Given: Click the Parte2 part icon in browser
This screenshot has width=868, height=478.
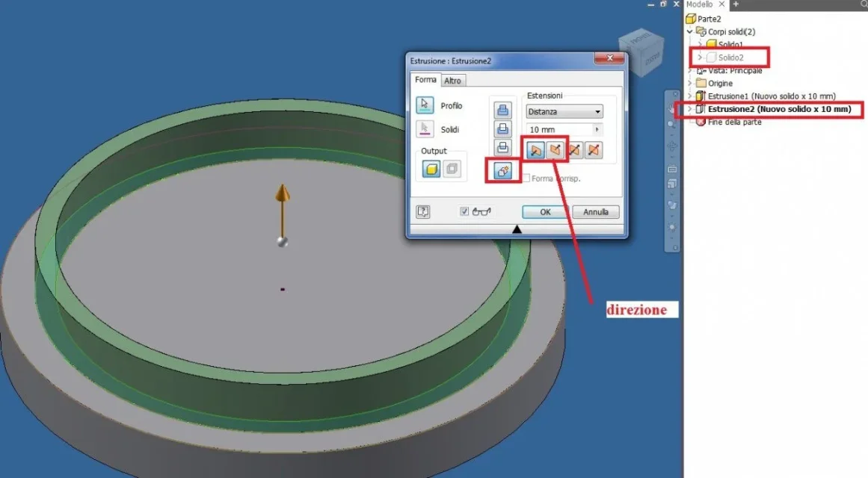Looking at the screenshot, I should [x=690, y=19].
